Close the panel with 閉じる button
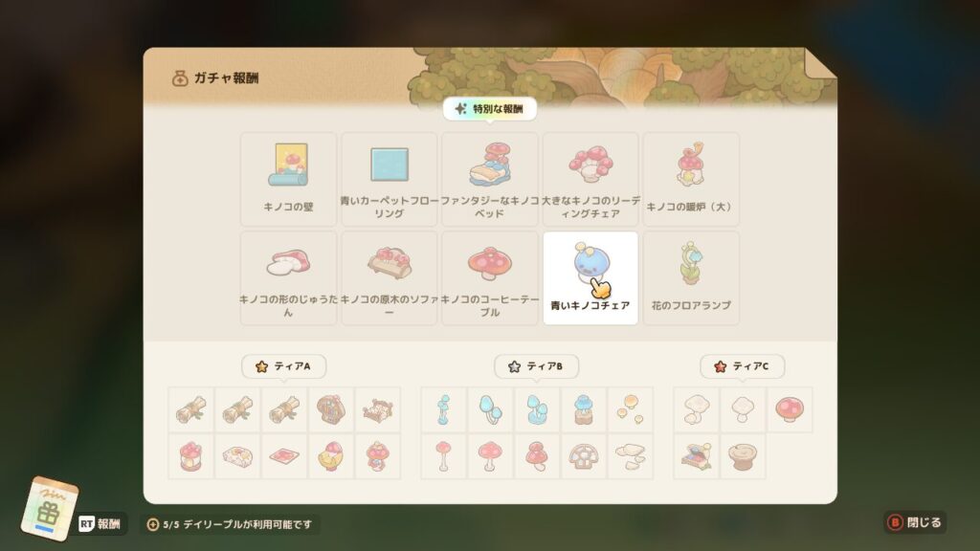The image size is (980, 551). point(915,522)
